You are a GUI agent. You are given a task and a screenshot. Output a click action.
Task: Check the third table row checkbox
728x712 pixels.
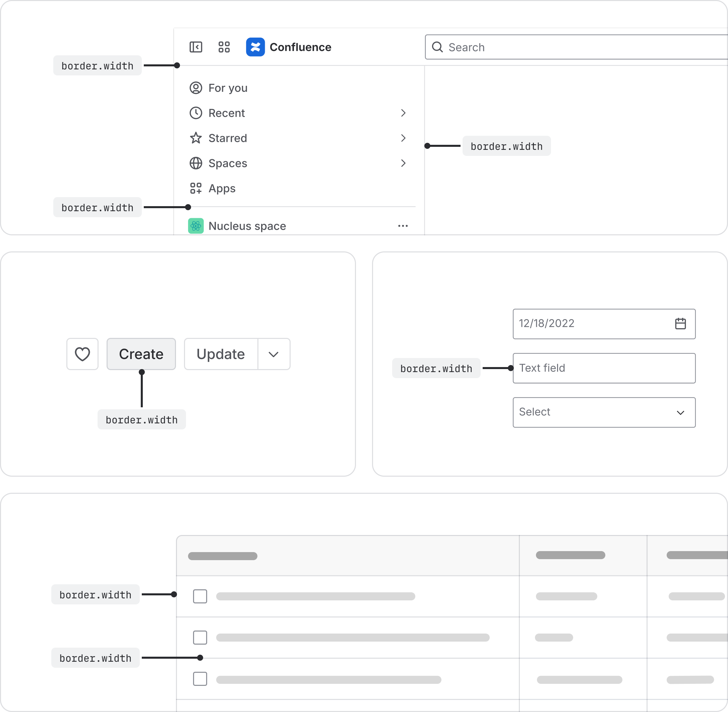[200, 679]
